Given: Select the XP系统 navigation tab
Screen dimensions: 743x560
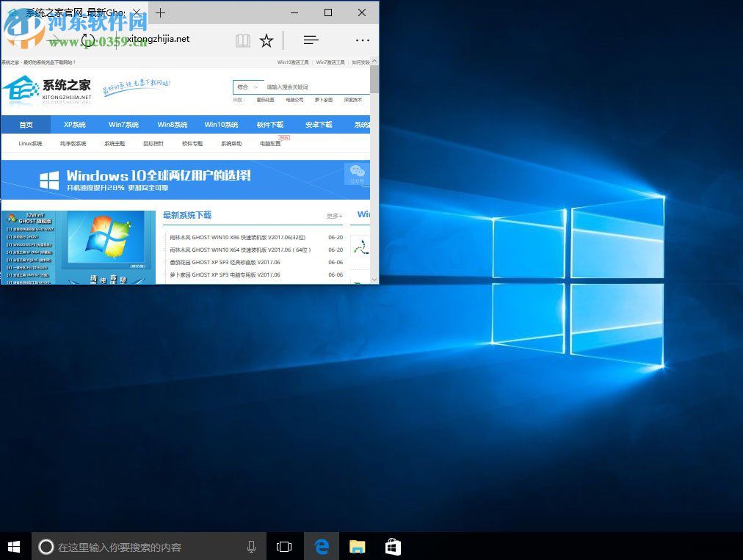Looking at the screenshot, I should point(74,125).
